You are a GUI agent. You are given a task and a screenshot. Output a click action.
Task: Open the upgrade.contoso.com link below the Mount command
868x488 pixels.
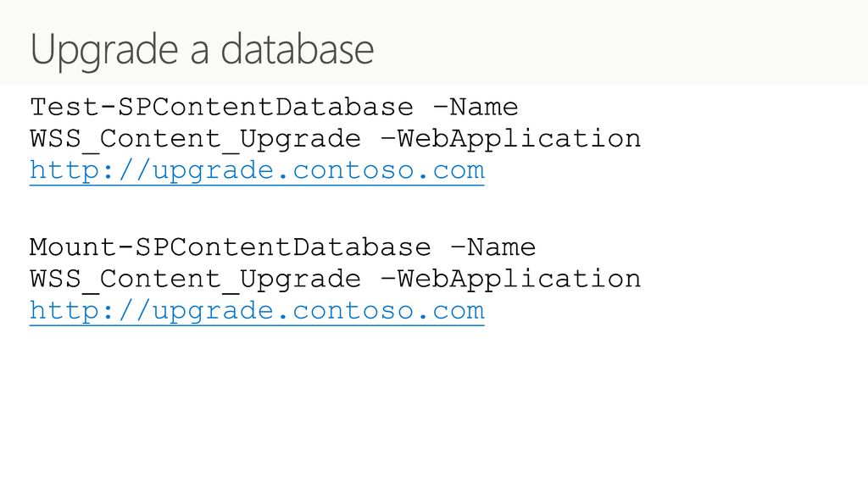tap(257, 312)
